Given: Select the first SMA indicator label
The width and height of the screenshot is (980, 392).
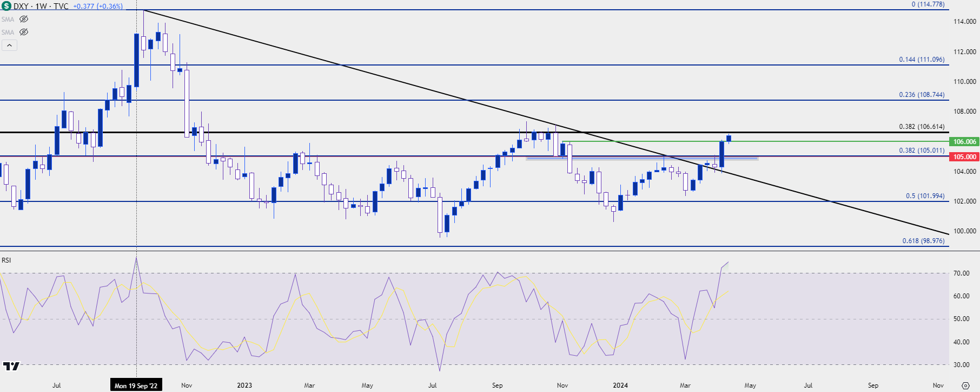Looking at the screenshot, I should click(x=8, y=19).
